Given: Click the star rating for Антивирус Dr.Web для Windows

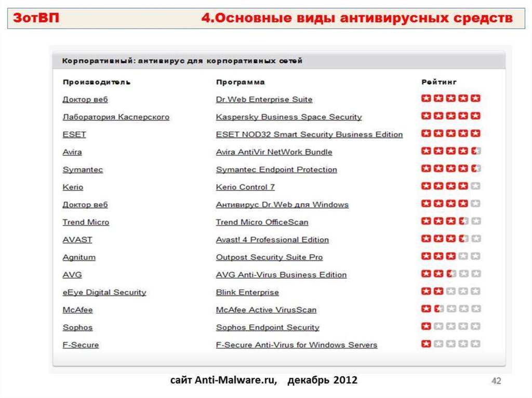Looking at the screenshot, I should pos(451,203).
